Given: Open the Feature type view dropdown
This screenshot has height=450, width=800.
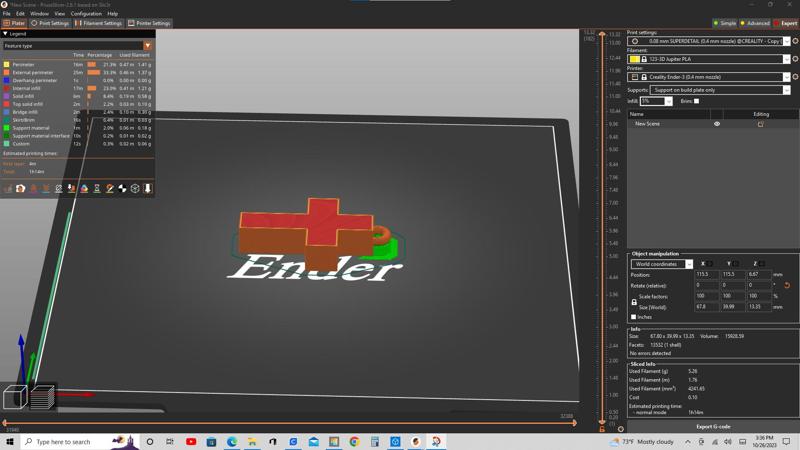Looking at the screenshot, I should coord(147,46).
